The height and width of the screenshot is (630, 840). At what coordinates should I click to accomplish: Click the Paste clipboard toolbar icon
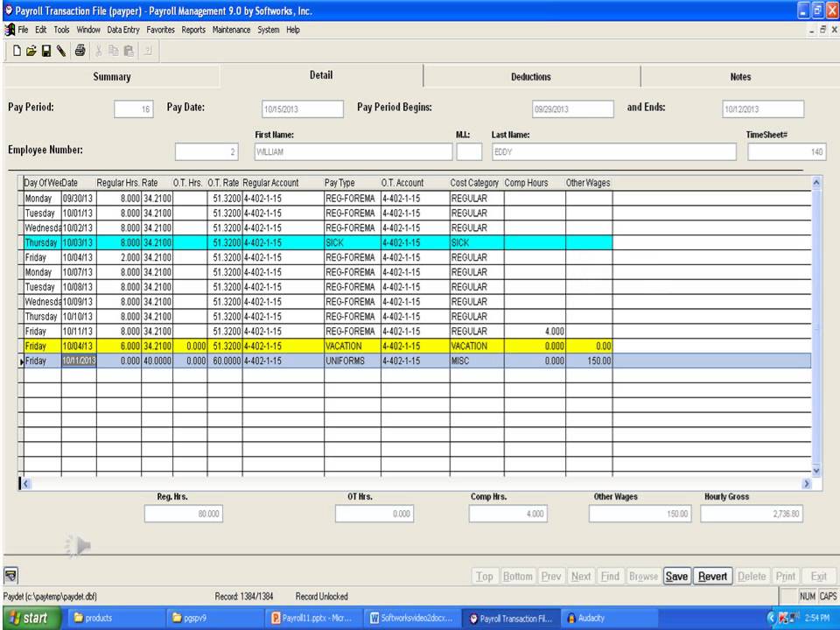coord(129,51)
